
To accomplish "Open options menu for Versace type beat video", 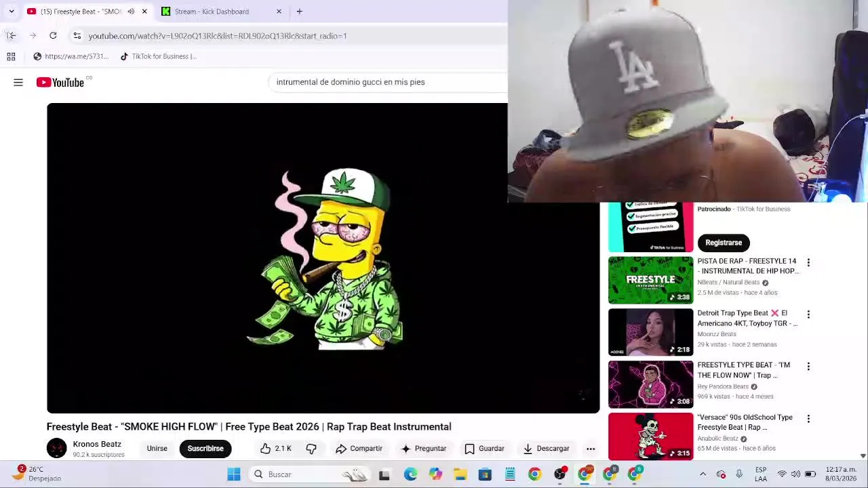I will pos(808,419).
